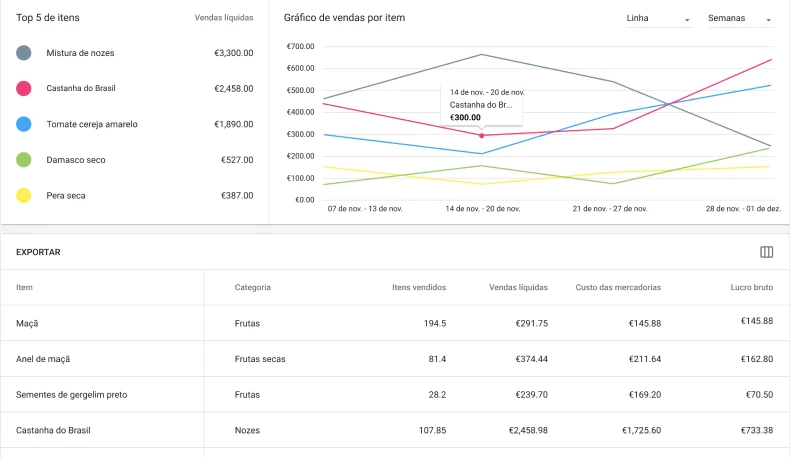Open the Semanas period dropdown
This screenshot has width=790, height=458.
click(x=739, y=19)
